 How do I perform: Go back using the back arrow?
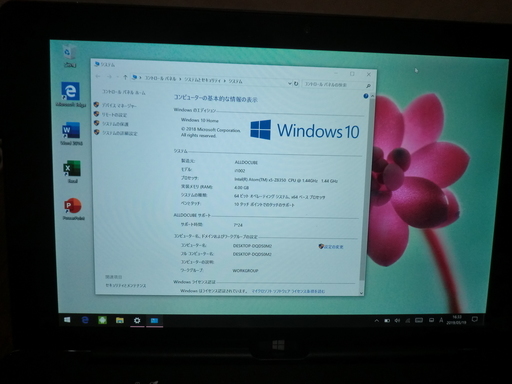(x=98, y=76)
